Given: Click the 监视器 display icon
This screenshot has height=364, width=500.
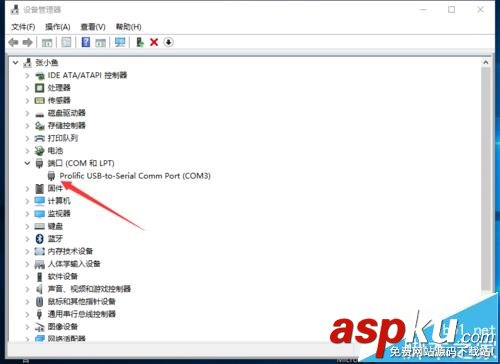Looking at the screenshot, I should [x=40, y=214].
